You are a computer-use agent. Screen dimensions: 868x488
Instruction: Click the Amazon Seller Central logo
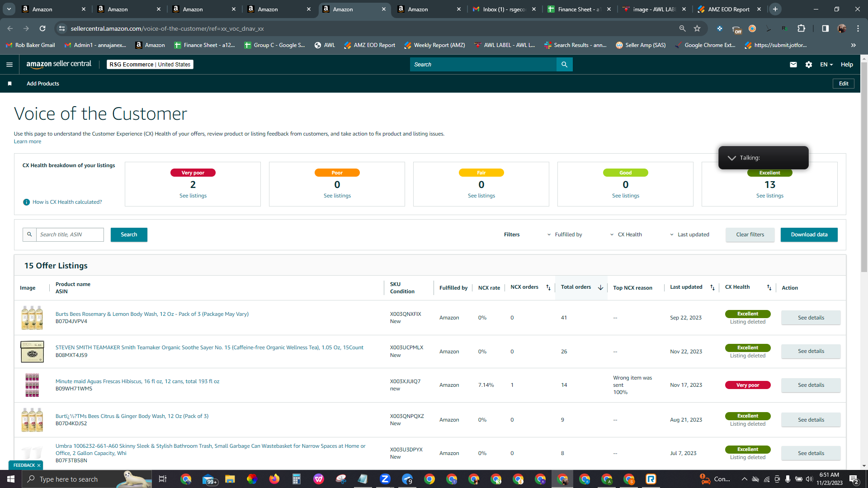pos(59,64)
